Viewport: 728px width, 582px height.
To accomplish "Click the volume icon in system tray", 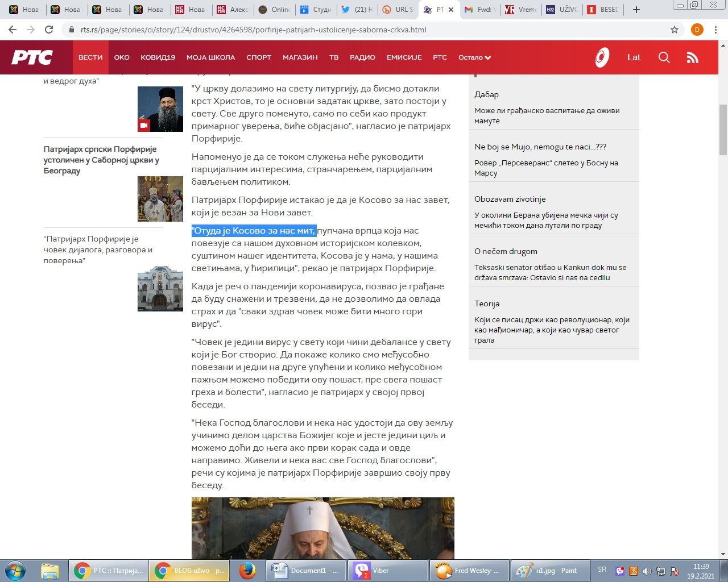I will [x=647, y=571].
